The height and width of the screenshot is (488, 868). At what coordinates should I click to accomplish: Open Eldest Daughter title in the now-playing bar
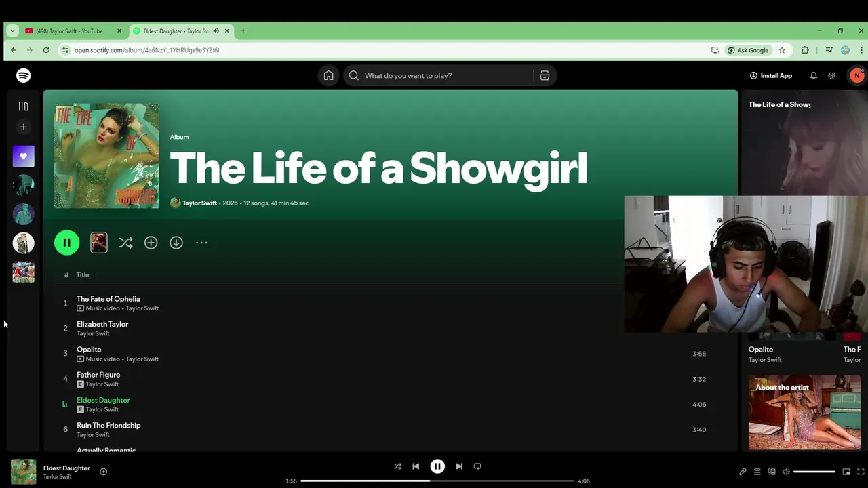click(x=66, y=468)
